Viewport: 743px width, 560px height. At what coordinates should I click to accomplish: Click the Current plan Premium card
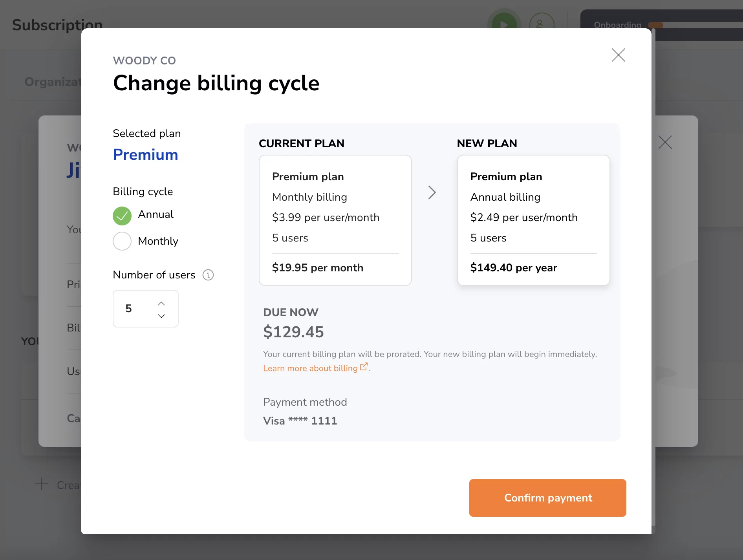[x=335, y=220]
